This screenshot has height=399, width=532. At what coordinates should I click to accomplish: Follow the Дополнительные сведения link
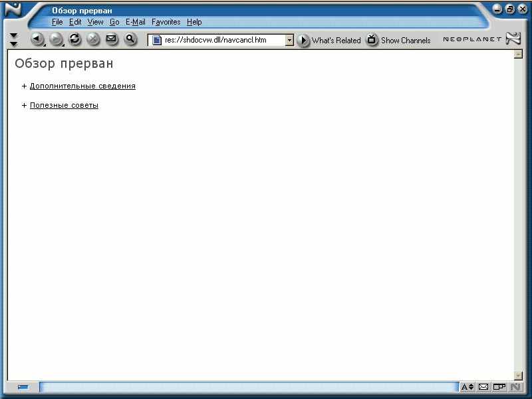[x=82, y=86]
